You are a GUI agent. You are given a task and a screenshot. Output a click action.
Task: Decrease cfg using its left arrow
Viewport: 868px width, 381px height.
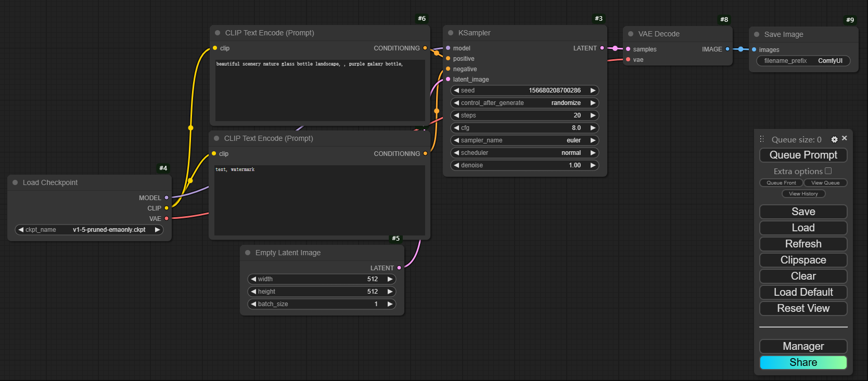coord(456,128)
